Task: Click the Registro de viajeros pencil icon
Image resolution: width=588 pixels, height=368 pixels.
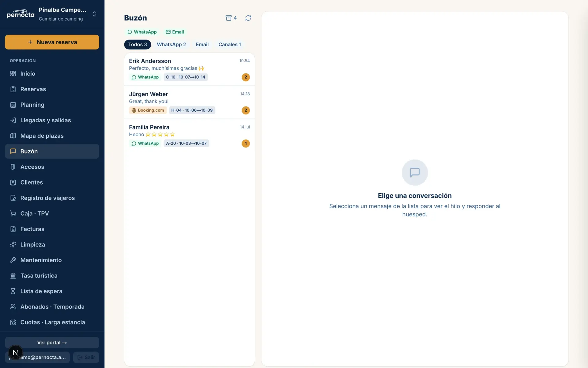Action: (x=13, y=198)
